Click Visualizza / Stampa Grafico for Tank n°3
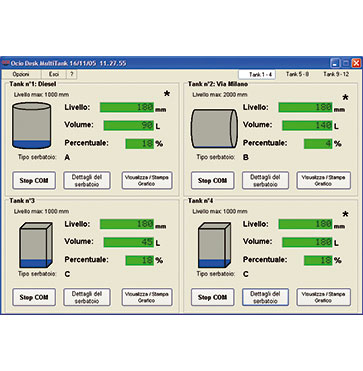The width and height of the screenshot is (363, 371). pyautogui.click(x=147, y=297)
